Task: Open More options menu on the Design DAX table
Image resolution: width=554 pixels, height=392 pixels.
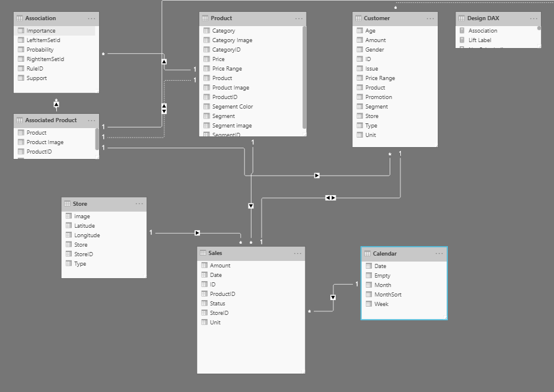Action: pos(533,18)
